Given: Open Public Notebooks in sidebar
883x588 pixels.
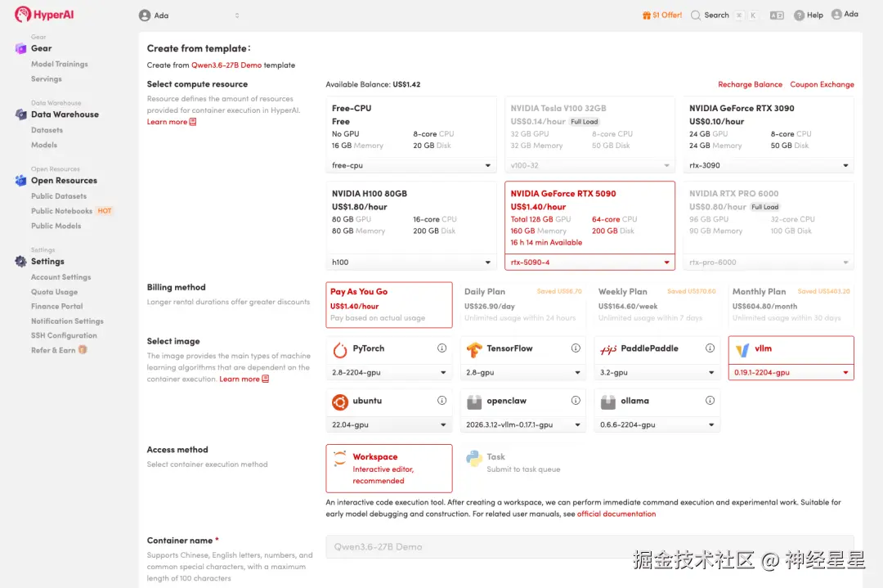Looking at the screenshot, I should pyautogui.click(x=61, y=211).
